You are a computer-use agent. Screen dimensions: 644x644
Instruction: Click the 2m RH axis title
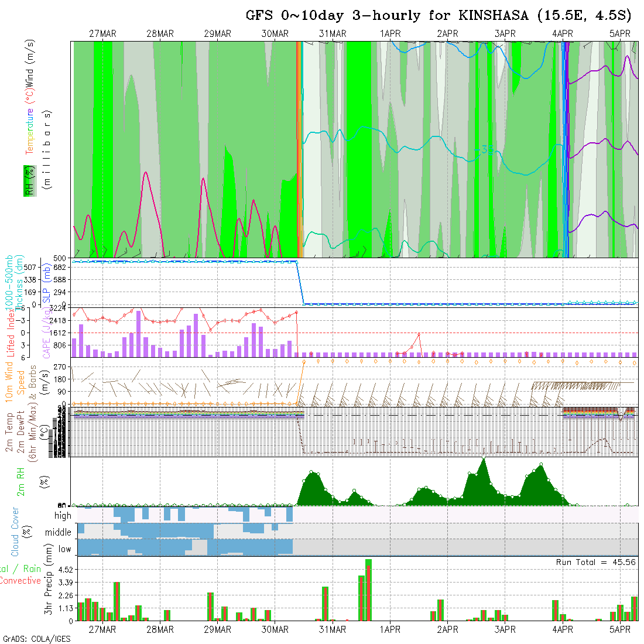point(20,482)
